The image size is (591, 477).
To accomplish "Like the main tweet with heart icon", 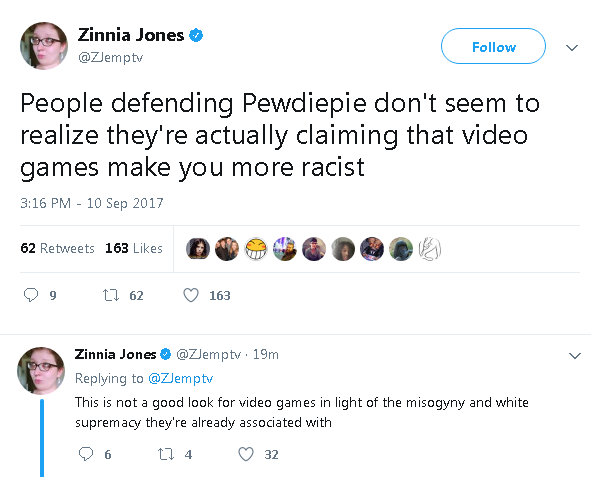I will 191,295.
